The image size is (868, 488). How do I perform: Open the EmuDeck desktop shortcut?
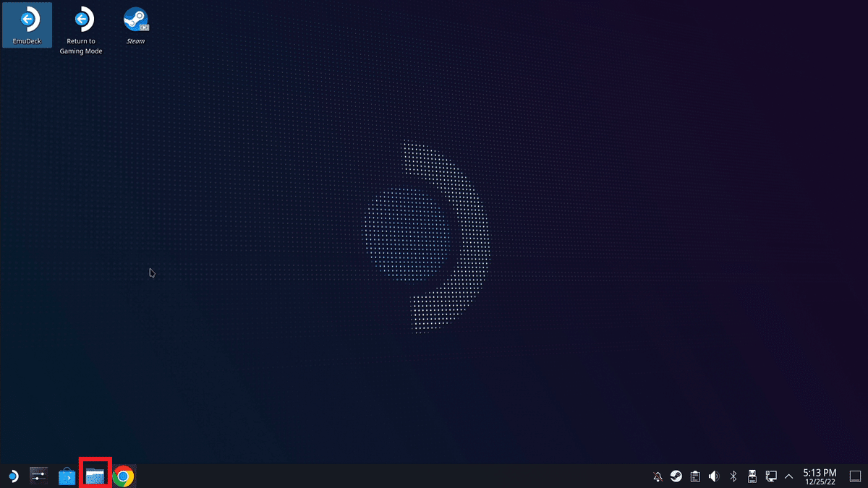tap(27, 25)
